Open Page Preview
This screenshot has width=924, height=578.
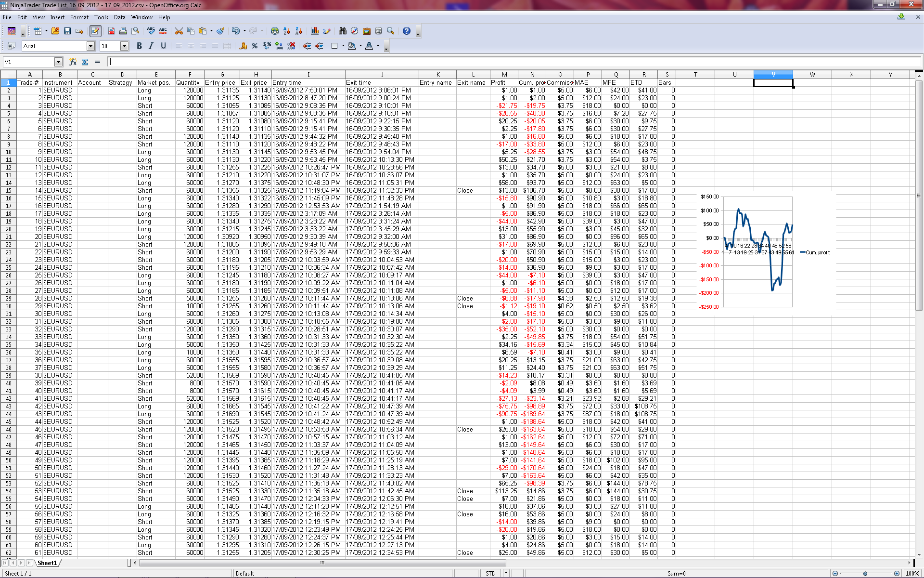(x=136, y=31)
